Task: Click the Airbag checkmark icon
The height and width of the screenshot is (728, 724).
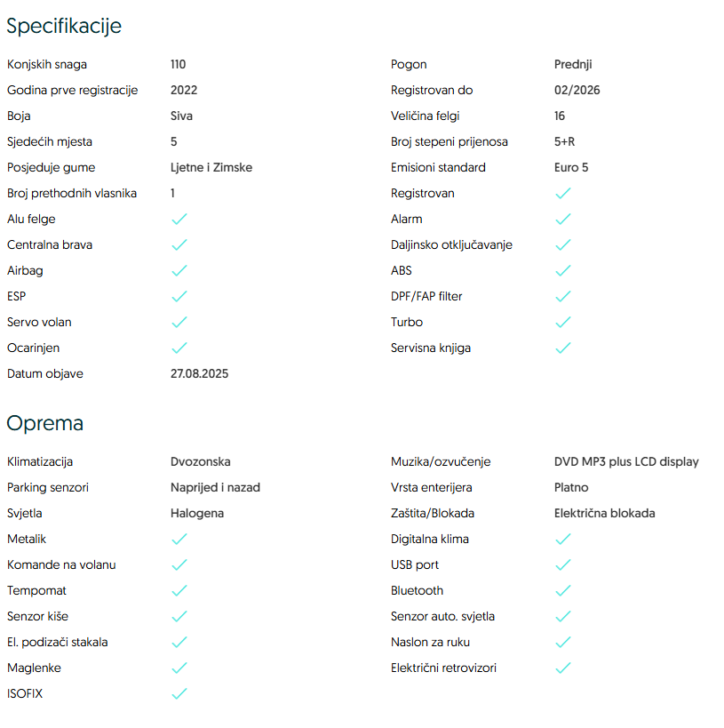Action: coord(179,270)
